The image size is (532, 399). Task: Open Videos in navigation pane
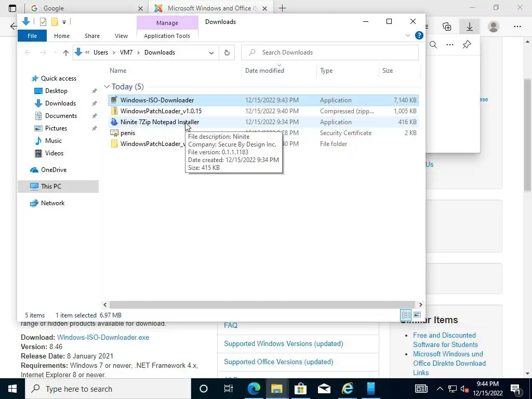pos(54,153)
